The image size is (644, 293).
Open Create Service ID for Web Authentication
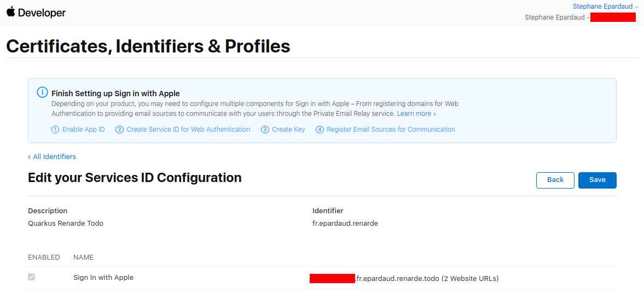click(x=188, y=130)
